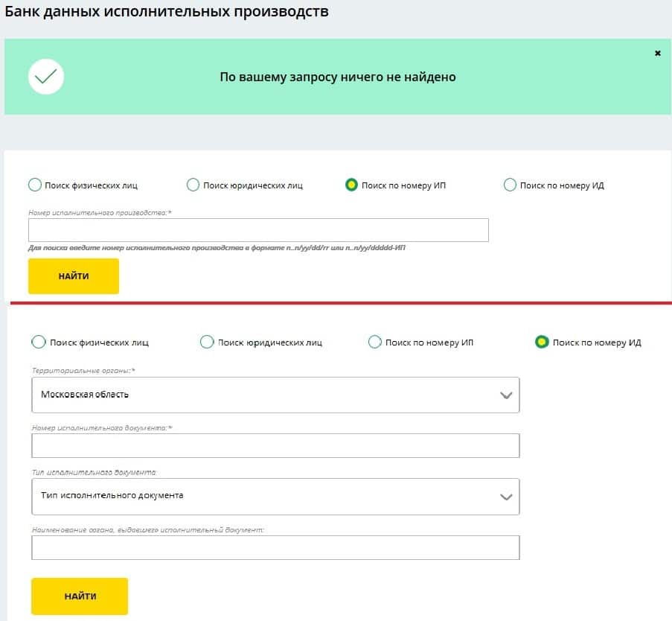Click chevron arrow of document type dropdown

pyautogui.click(x=506, y=497)
